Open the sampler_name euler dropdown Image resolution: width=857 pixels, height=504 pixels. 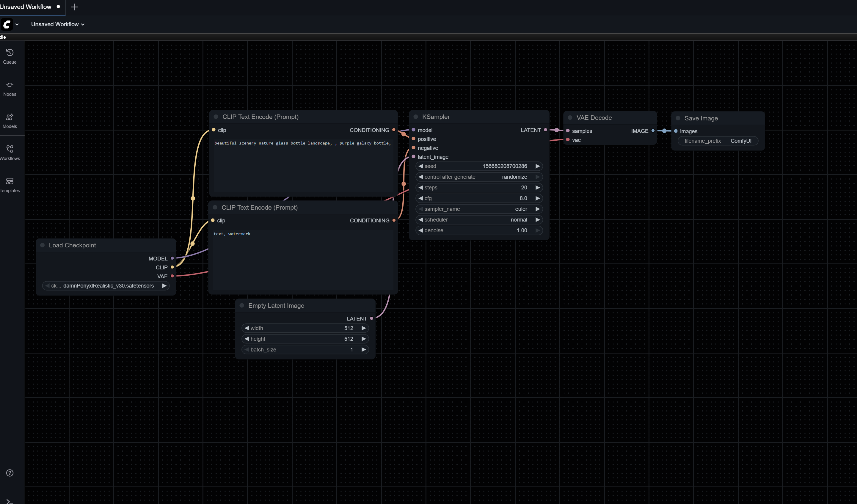click(479, 209)
